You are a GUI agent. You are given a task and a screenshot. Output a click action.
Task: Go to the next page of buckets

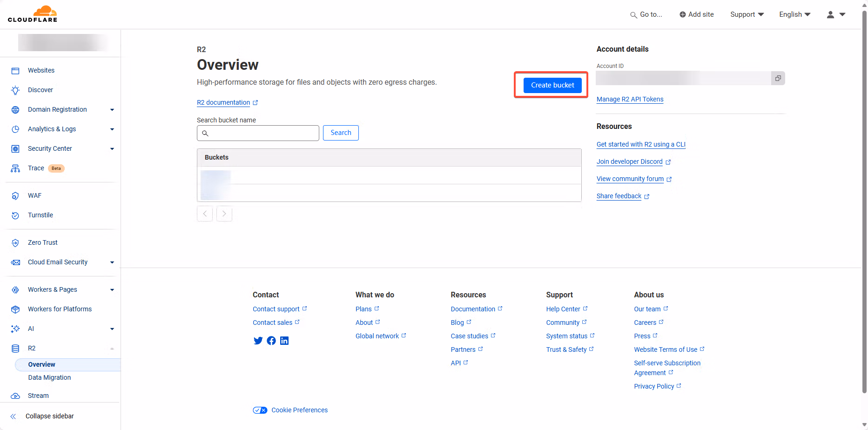click(224, 214)
